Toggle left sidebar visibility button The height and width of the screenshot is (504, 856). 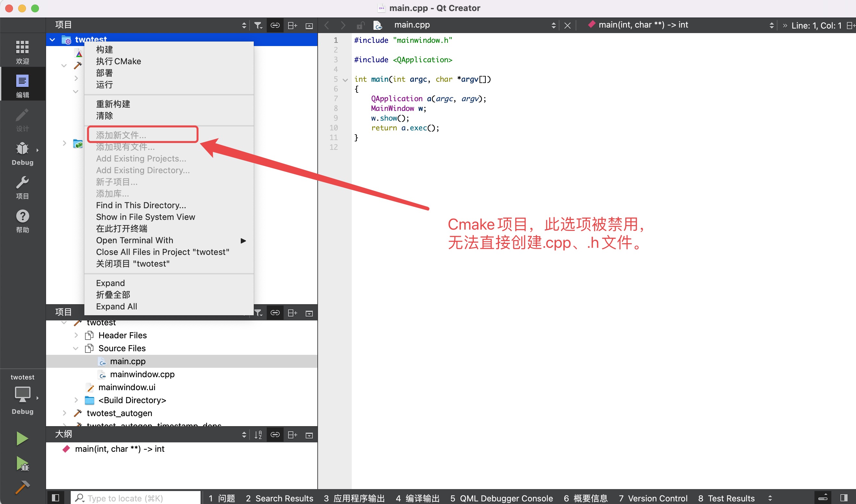(55, 498)
